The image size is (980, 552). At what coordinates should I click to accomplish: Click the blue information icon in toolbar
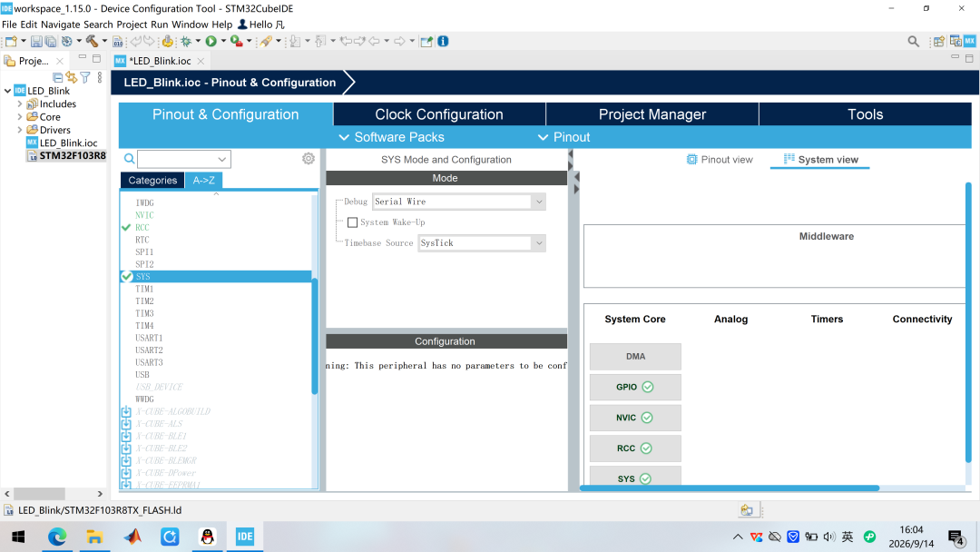tap(443, 41)
